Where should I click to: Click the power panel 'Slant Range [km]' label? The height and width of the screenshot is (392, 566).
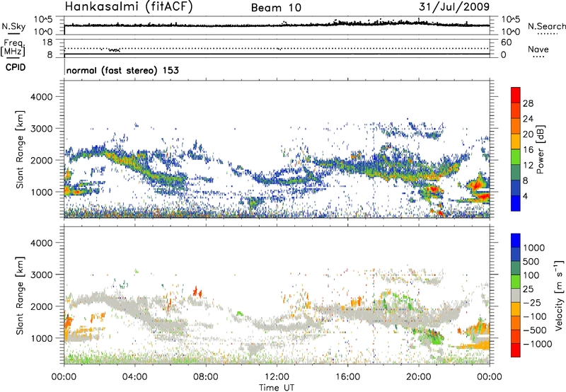click(x=20, y=149)
